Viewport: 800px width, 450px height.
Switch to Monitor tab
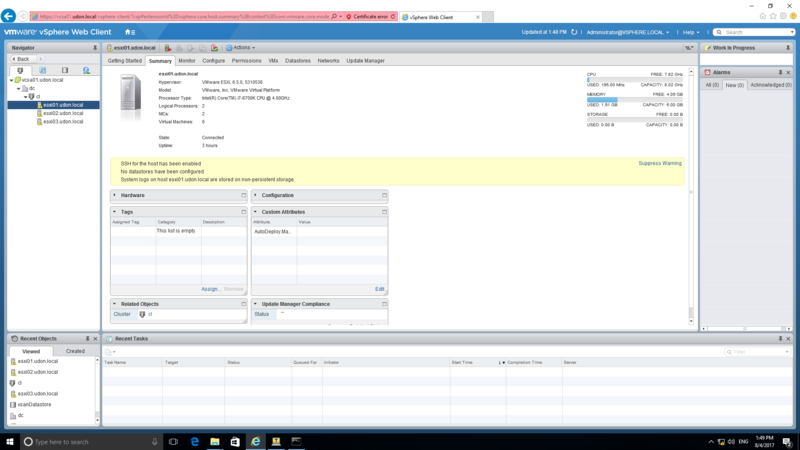[187, 61]
